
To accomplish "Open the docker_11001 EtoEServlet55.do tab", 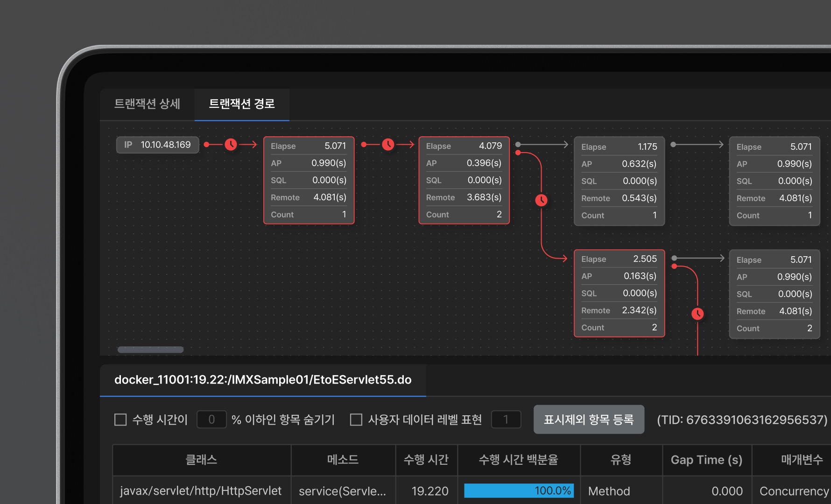I will pyautogui.click(x=263, y=380).
